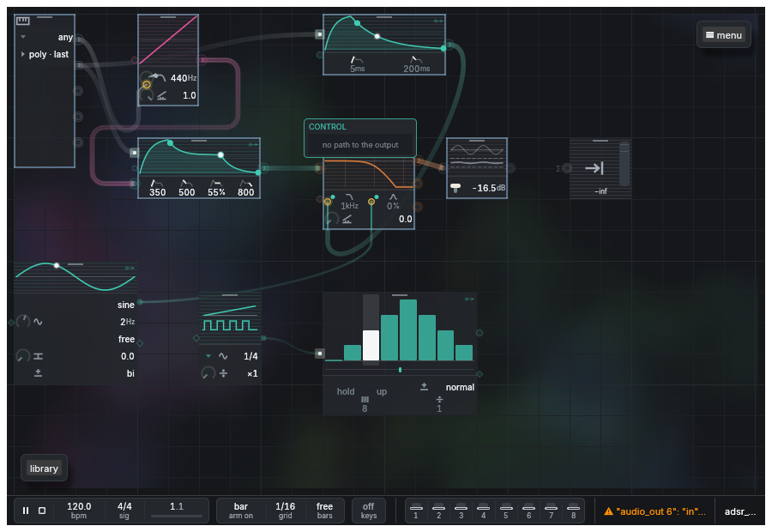Click the transport stop button
Screen dimensions: 772x532
click(x=42, y=511)
